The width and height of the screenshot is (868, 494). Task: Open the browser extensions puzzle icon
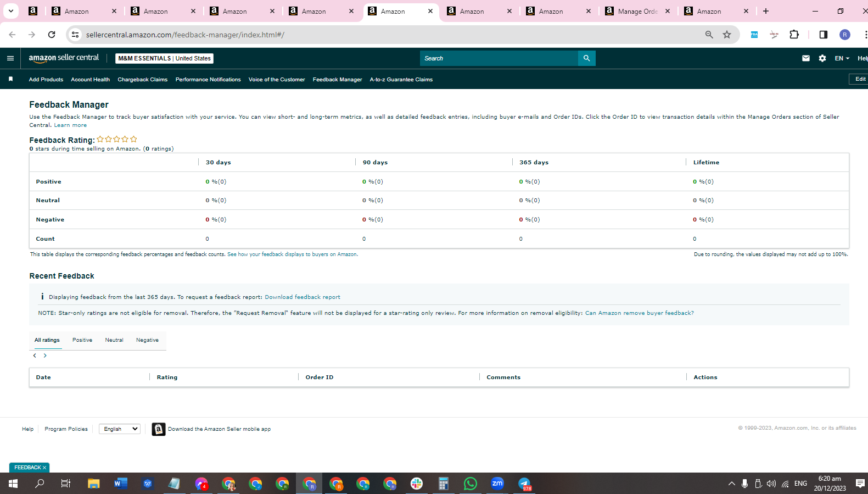[x=794, y=35]
